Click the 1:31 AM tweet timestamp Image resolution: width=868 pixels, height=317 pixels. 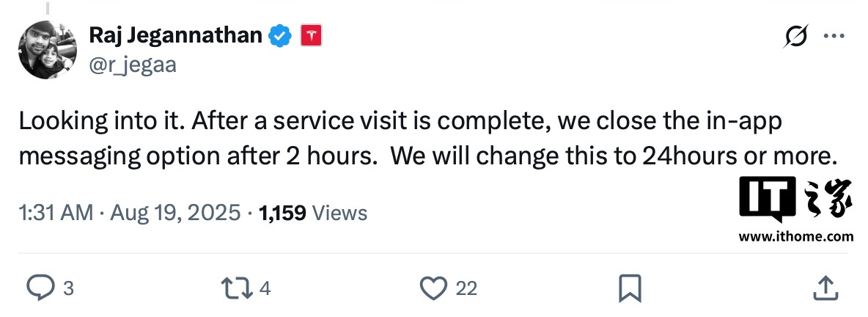(x=56, y=213)
